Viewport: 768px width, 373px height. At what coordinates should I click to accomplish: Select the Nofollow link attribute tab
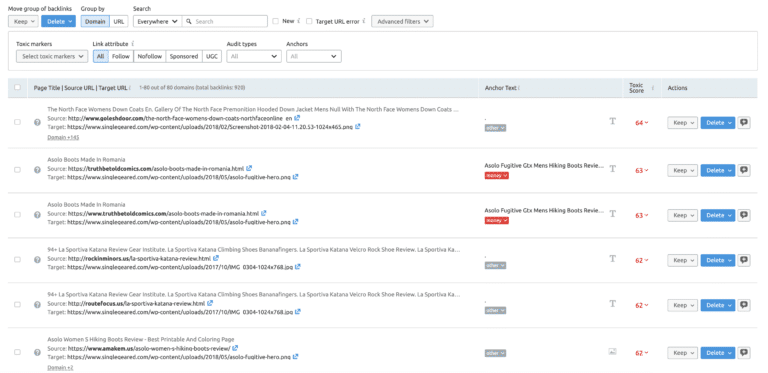click(149, 56)
